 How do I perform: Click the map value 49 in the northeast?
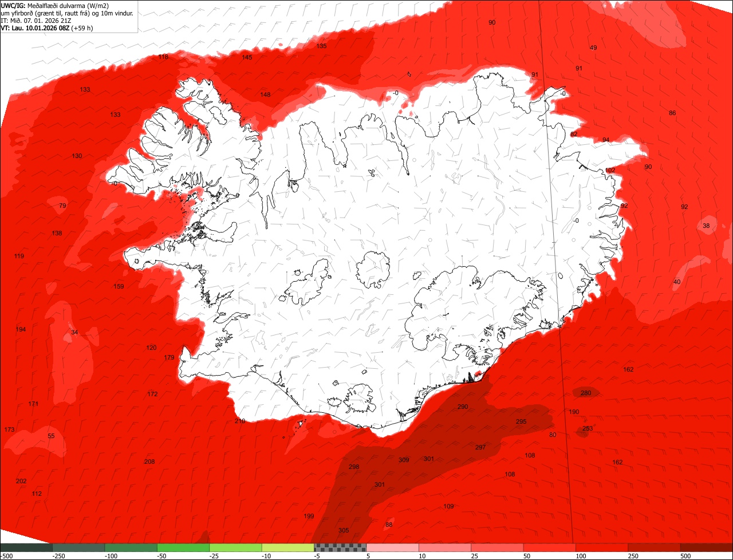[x=593, y=48]
